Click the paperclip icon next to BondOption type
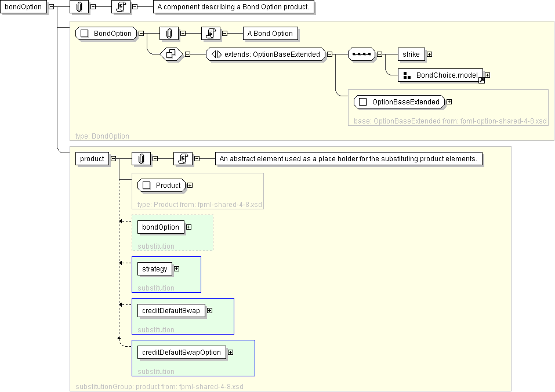 (x=168, y=34)
